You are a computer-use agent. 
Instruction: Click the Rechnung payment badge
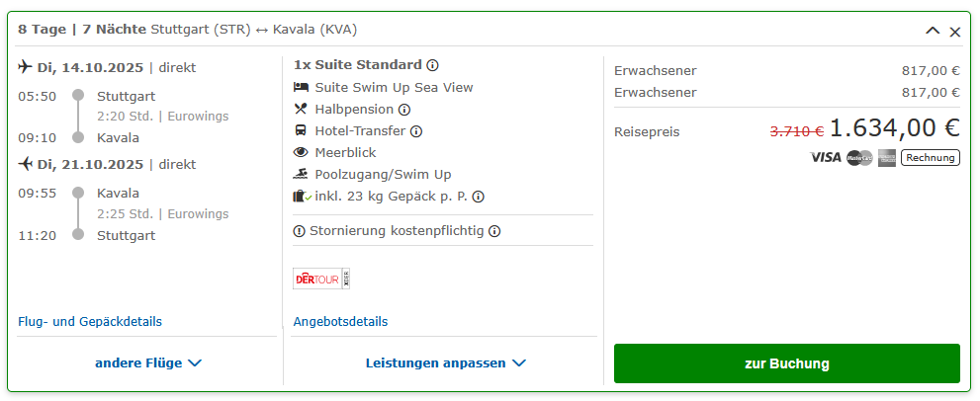931,158
